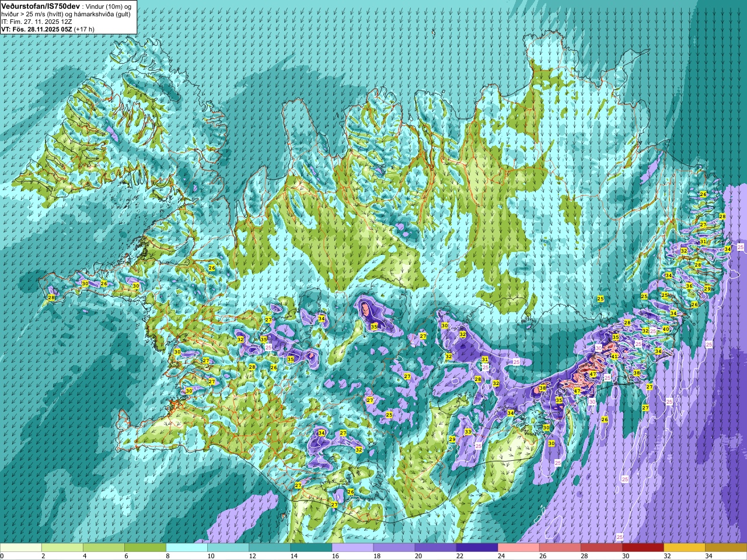Click the legend scale number "0"

(2, 556)
